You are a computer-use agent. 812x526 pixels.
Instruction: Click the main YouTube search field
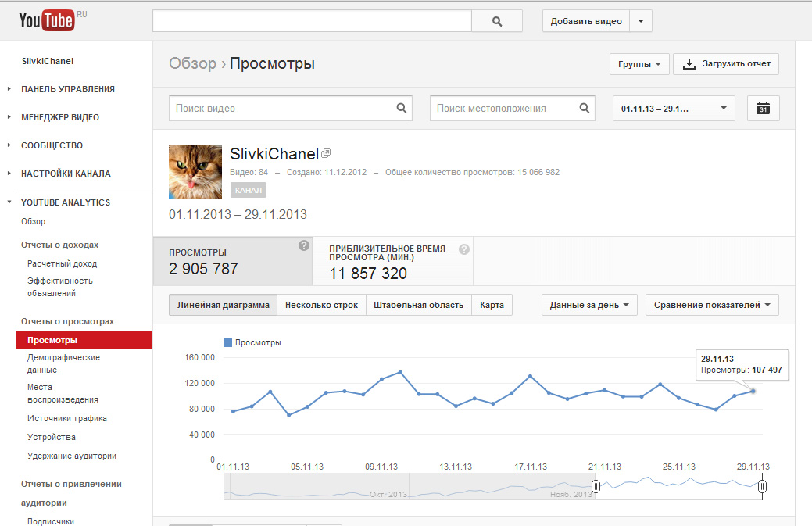(313, 21)
